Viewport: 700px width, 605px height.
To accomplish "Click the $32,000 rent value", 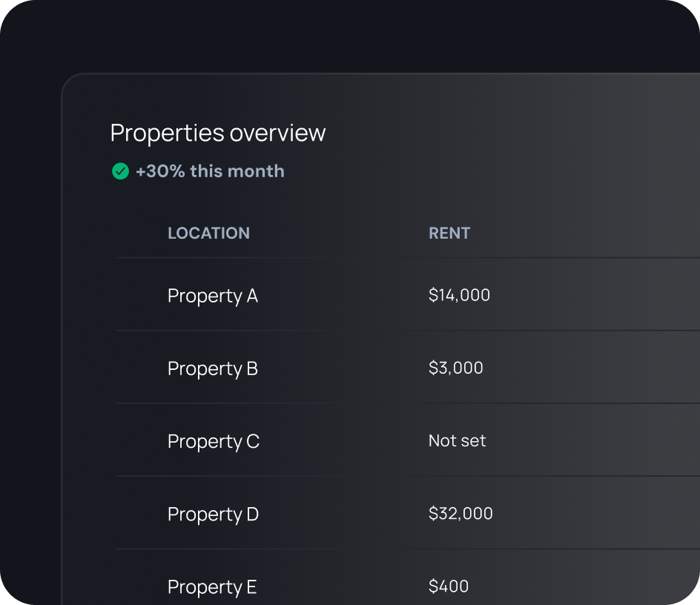I will (460, 513).
